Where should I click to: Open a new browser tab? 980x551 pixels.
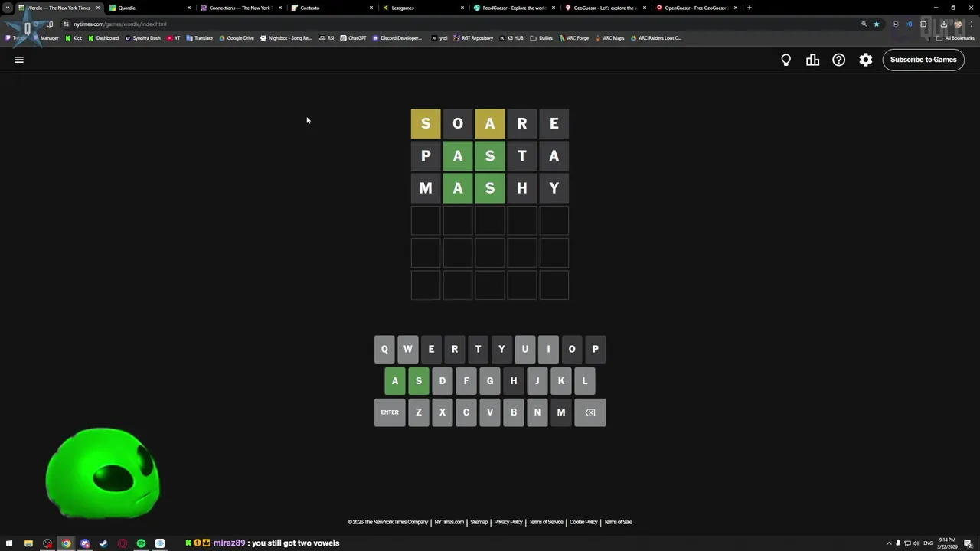[x=750, y=8]
